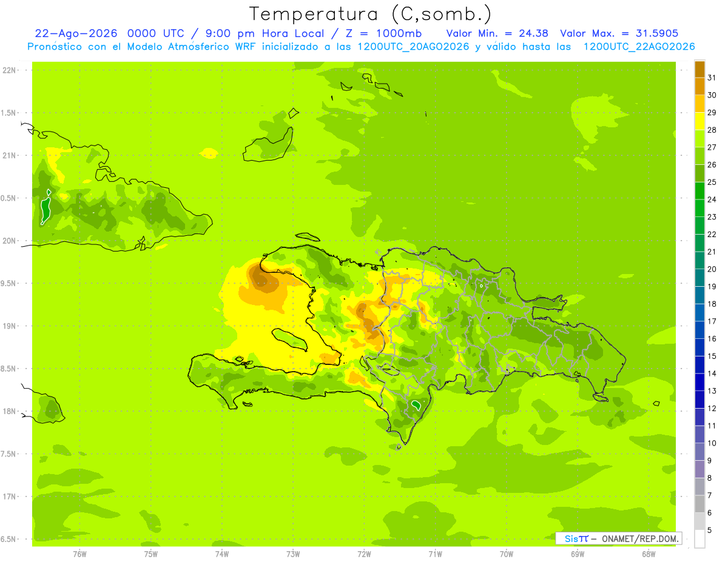
Task: Click the 'Temperatura (C,somb.)' title
Action: pos(369,14)
